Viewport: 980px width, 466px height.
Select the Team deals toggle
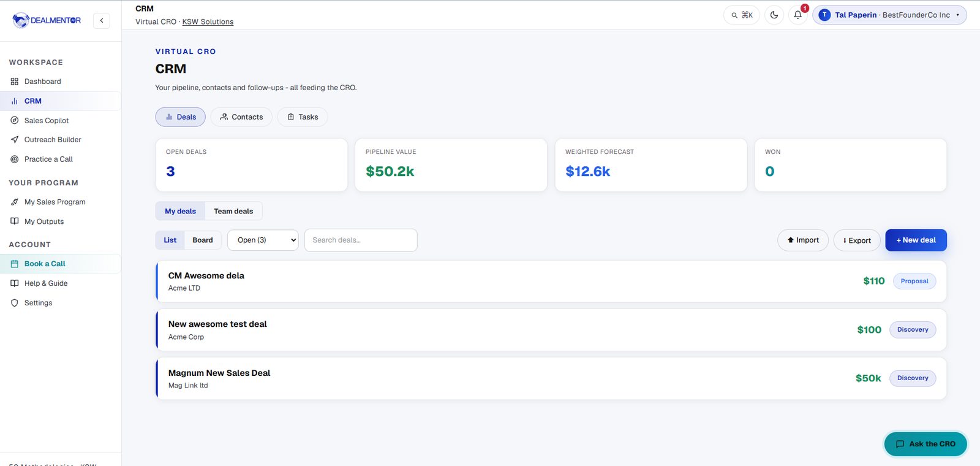pyautogui.click(x=233, y=211)
